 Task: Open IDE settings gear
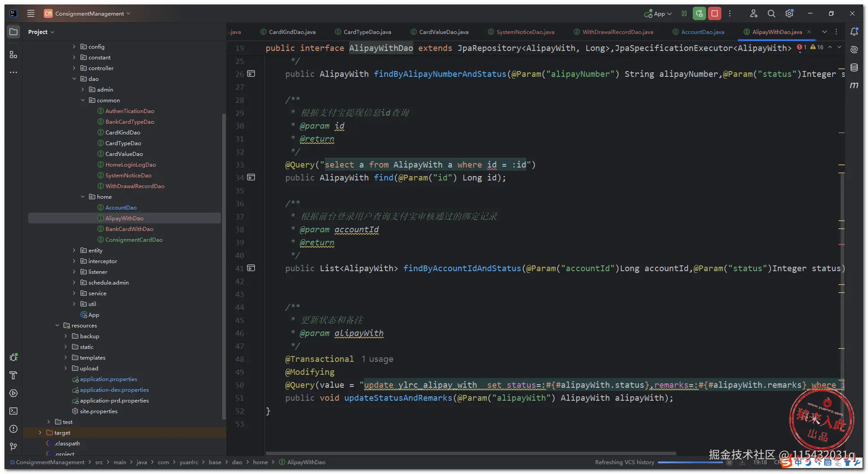(789, 13)
